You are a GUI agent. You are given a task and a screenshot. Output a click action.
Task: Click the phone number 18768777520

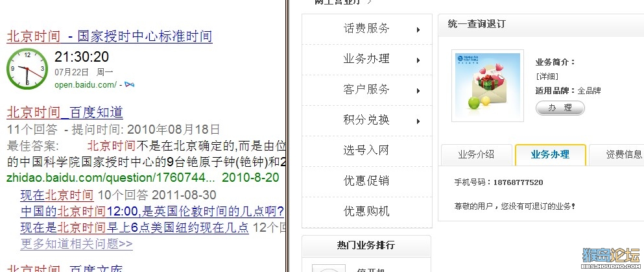(518, 182)
